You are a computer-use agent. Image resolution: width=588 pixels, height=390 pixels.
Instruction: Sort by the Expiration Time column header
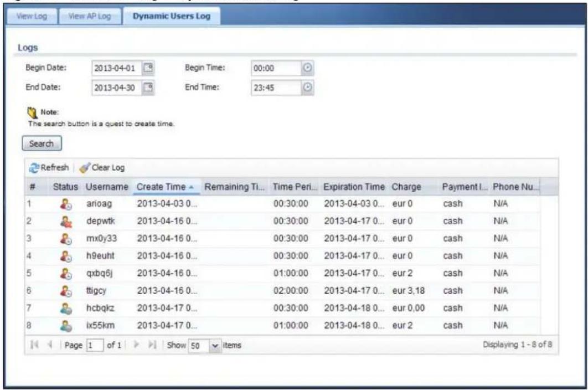pos(354,187)
